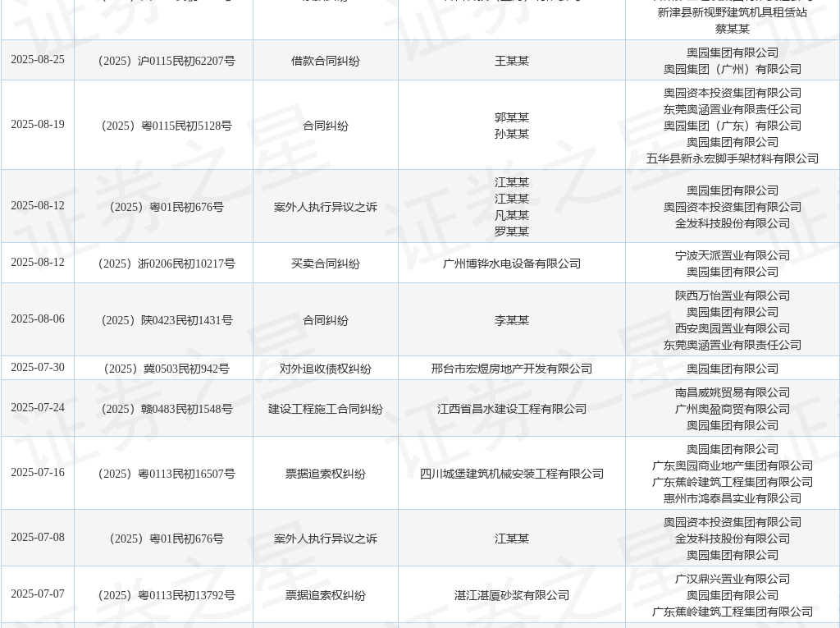Click 广汉鼎兴置业有限公司
840x628 pixels.
point(733,580)
